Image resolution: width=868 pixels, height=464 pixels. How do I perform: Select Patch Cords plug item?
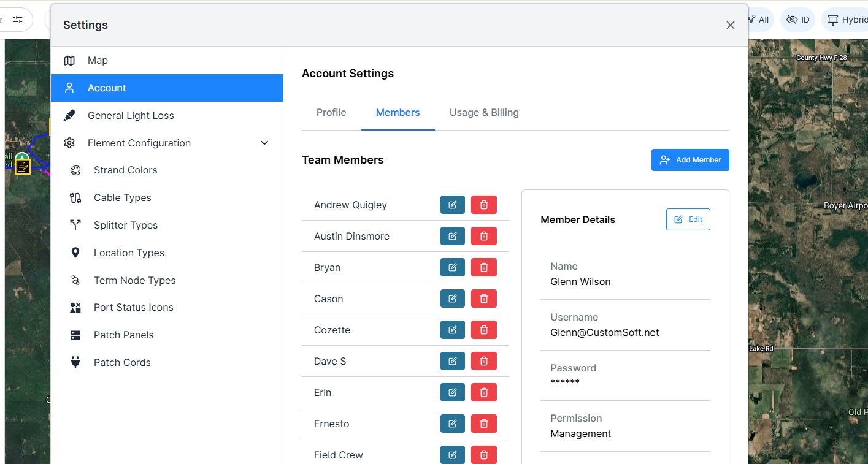point(121,362)
